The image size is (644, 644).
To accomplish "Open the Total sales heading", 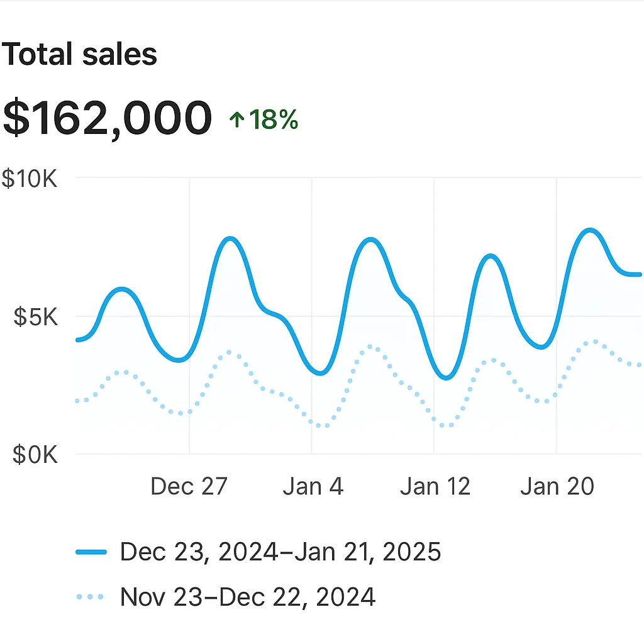I will pyautogui.click(x=79, y=55).
